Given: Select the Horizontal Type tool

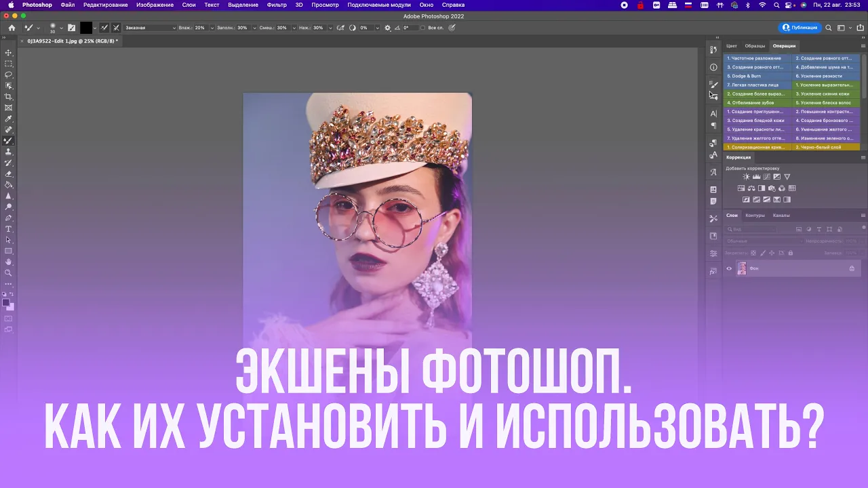Looking at the screenshot, I should click(9, 229).
